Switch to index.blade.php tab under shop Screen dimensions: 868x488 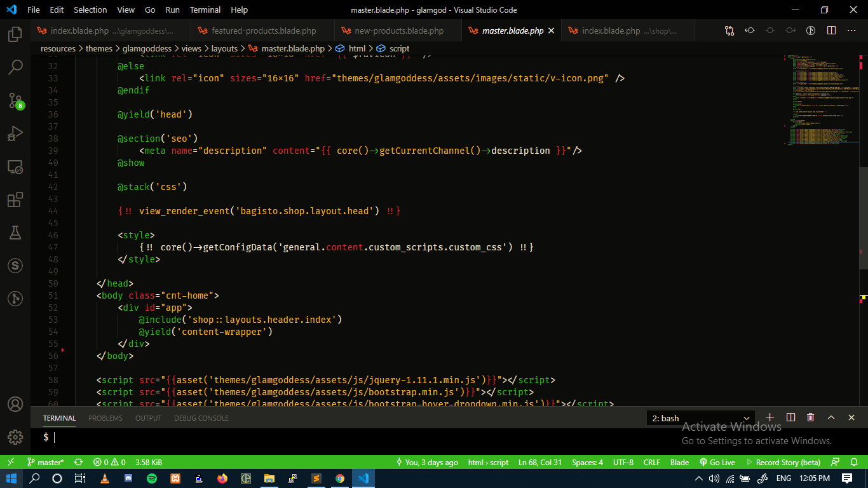coord(629,30)
